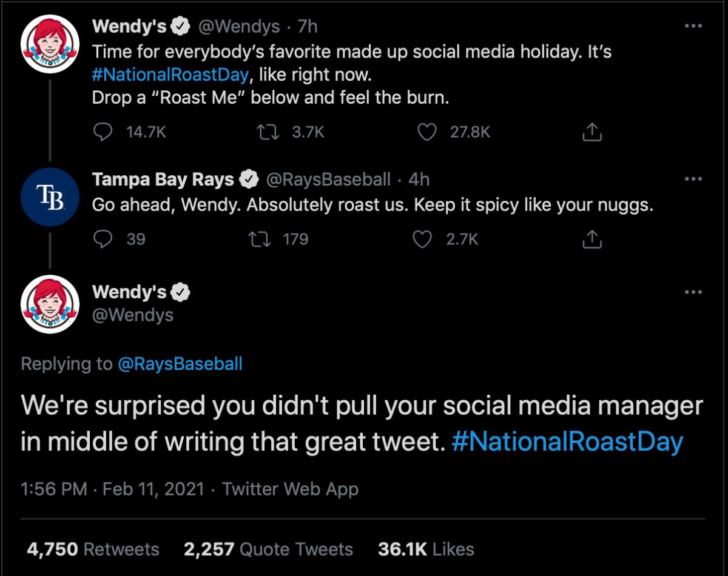The height and width of the screenshot is (576, 728).
Task: Like the Tampa Bay Rays tweet
Action: (x=421, y=239)
